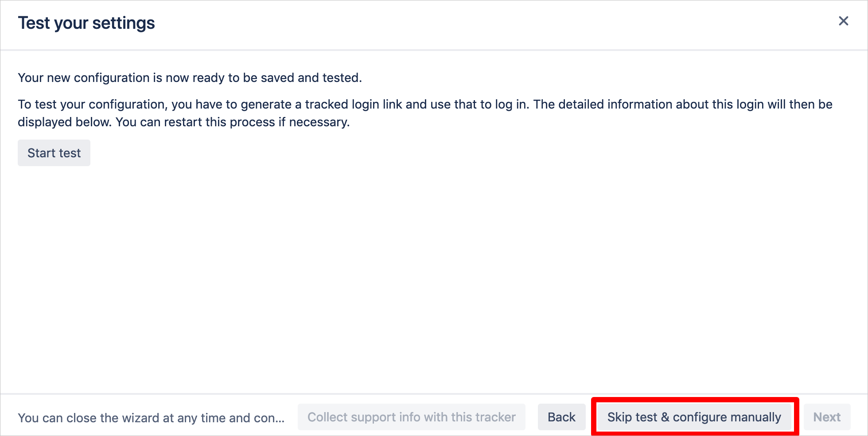The image size is (868, 436).
Task: Click the disabled Next button
Action: pyautogui.click(x=826, y=417)
